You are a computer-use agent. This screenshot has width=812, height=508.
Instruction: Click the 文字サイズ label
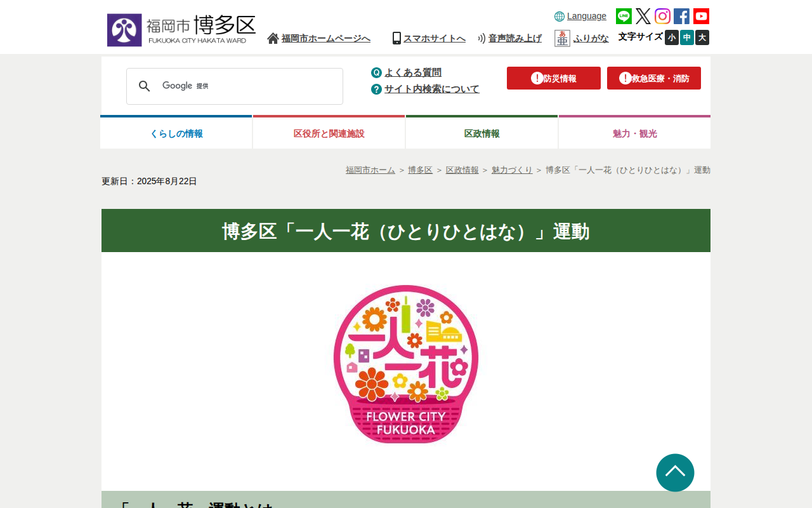641,37
